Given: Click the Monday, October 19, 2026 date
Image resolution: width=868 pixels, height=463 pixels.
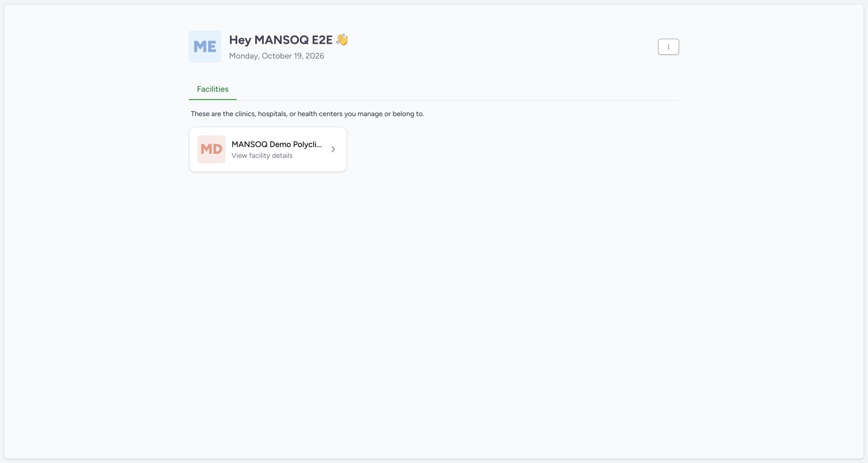Looking at the screenshot, I should [277, 56].
